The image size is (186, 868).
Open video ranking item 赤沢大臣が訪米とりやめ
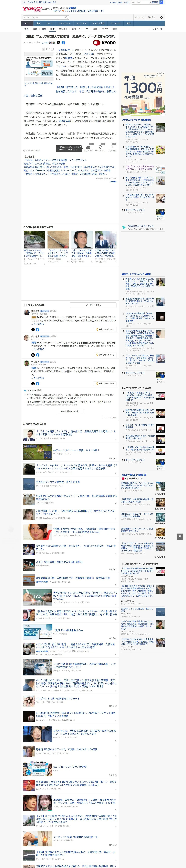[140, 437]
